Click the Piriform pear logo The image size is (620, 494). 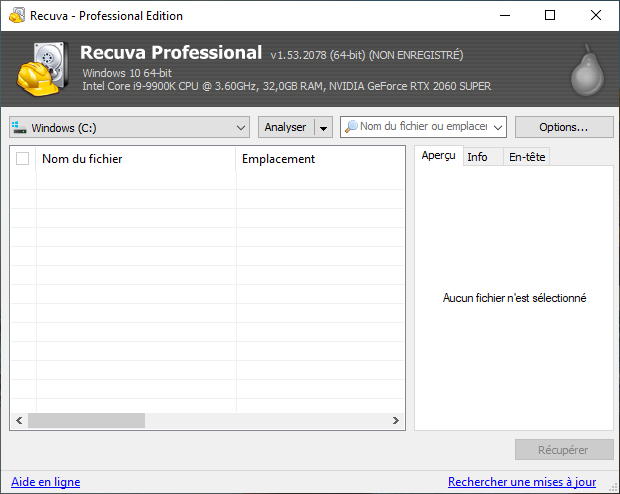point(588,70)
